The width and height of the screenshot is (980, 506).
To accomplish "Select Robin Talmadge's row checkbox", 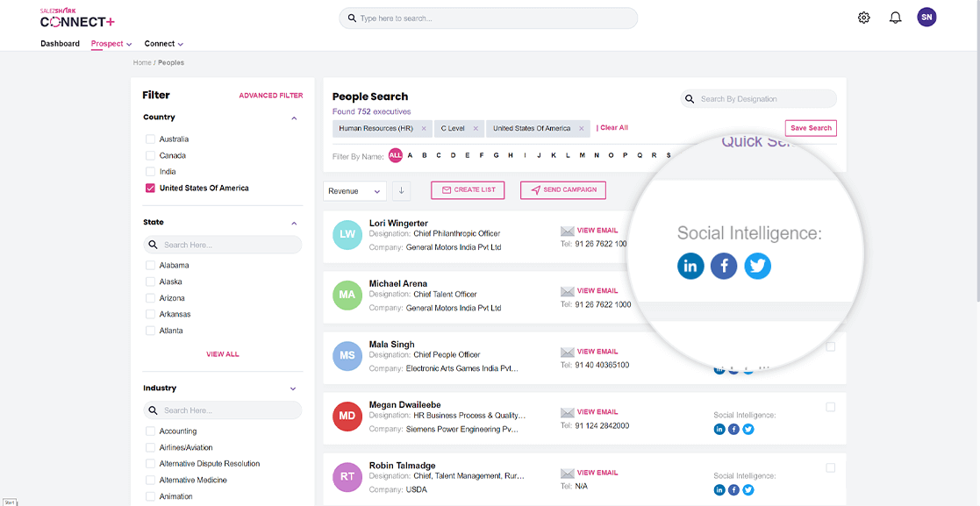I will [x=831, y=468].
